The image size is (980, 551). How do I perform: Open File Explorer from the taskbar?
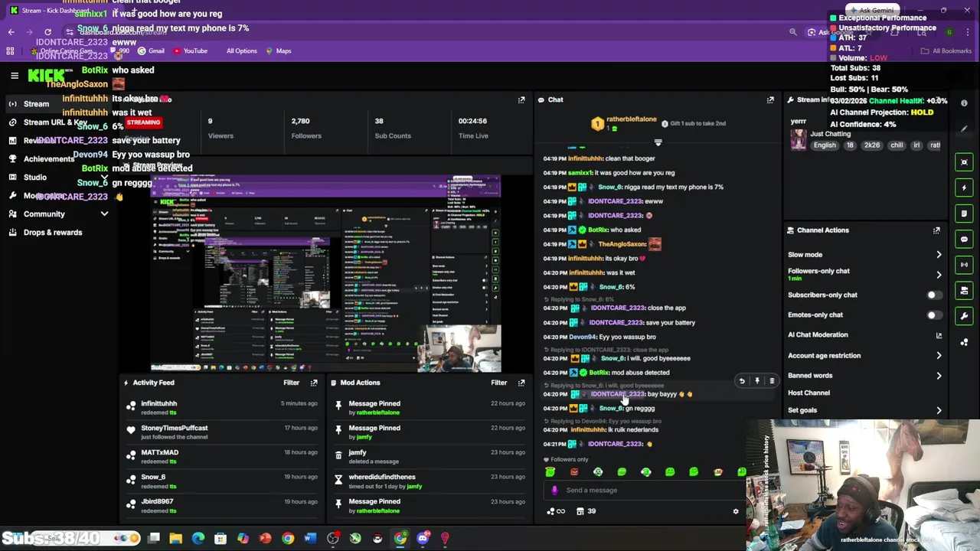176,539
